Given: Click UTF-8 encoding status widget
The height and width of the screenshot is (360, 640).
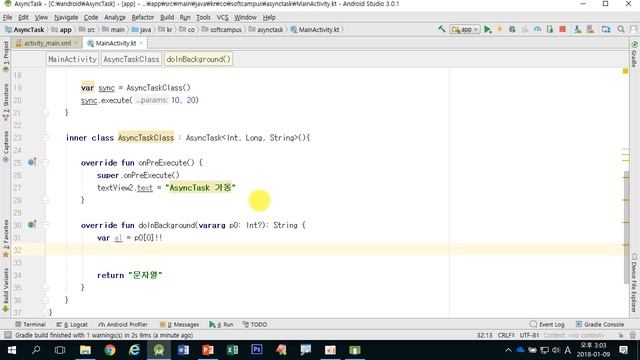Looking at the screenshot, I should click(x=529, y=335).
